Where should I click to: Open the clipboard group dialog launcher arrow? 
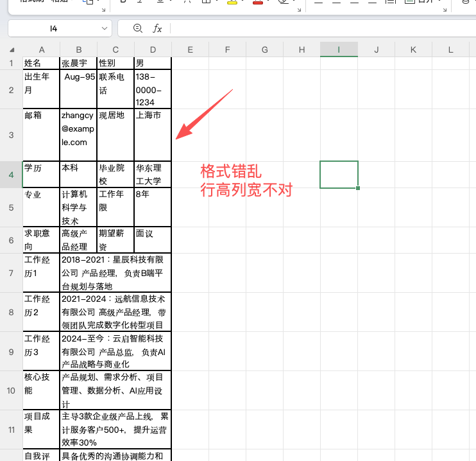click(x=103, y=10)
